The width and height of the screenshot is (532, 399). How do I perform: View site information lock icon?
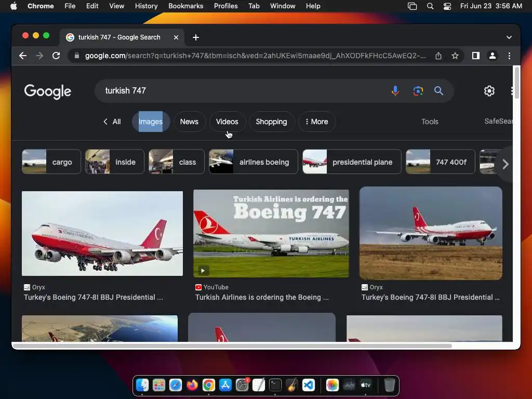(77, 56)
